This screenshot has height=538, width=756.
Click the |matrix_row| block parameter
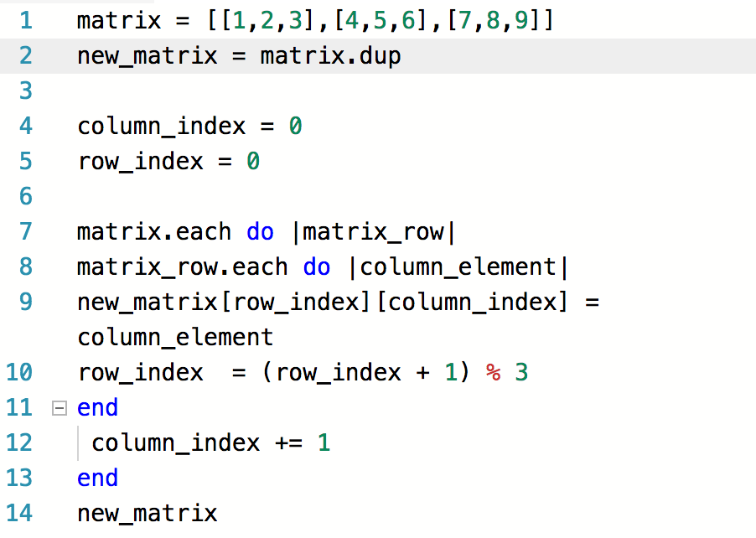pos(374,232)
